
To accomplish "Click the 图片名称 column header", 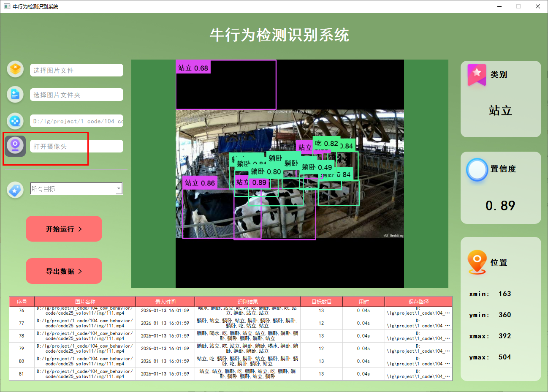I will coord(85,302).
